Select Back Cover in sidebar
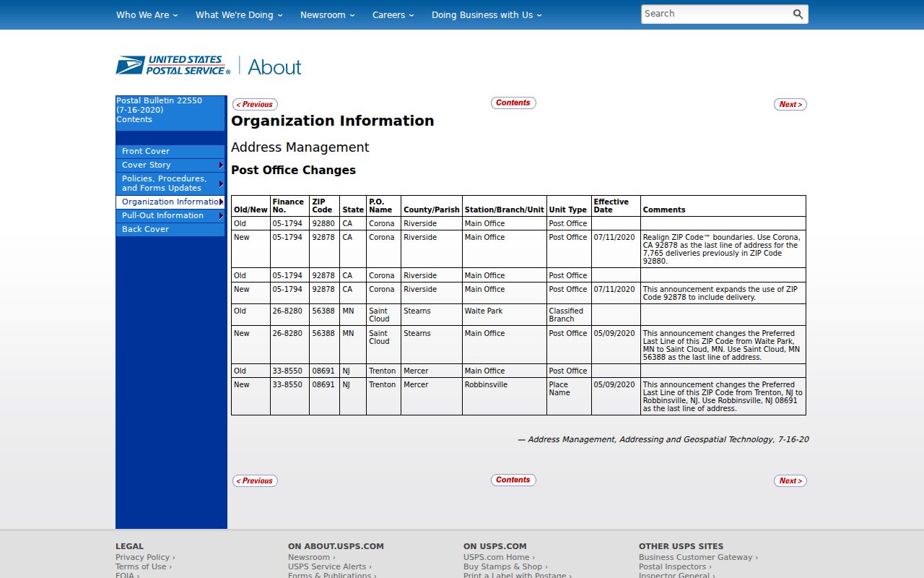Image resolution: width=924 pixels, height=578 pixels. tap(170, 229)
